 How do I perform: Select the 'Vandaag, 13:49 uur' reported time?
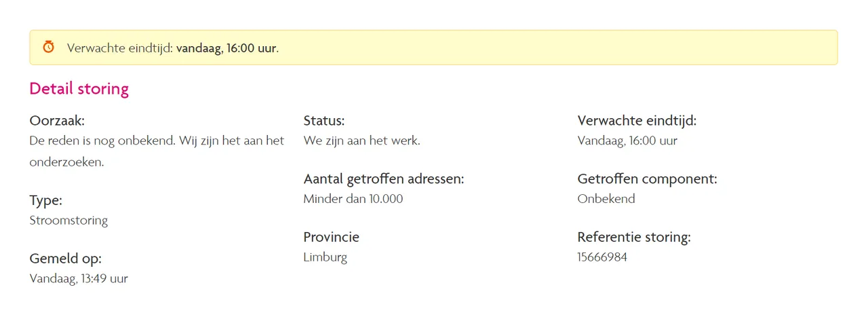[79, 278]
